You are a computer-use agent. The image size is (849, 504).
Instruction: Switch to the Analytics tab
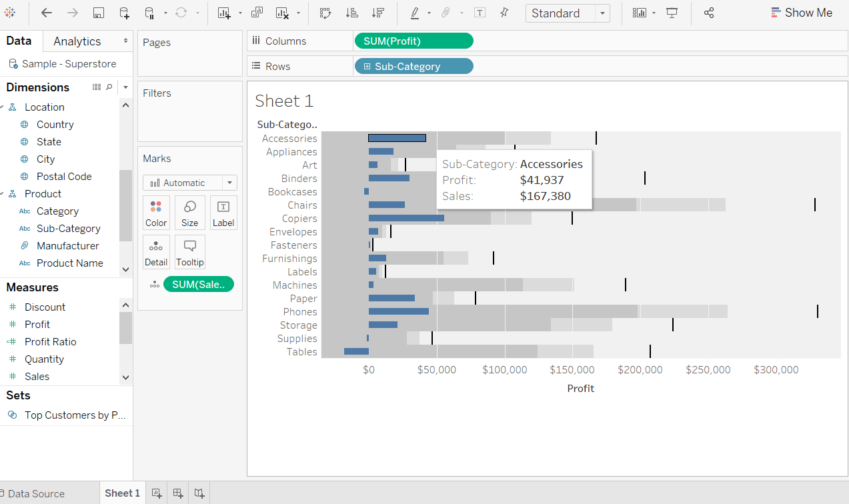(x=77, y=41)
